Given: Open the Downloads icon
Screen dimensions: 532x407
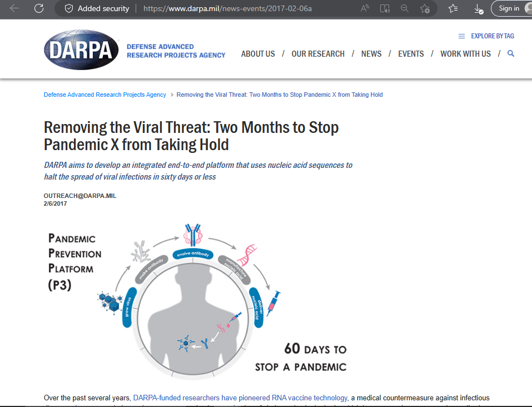Looking at the screenshot, I should (x=479, y=9).
